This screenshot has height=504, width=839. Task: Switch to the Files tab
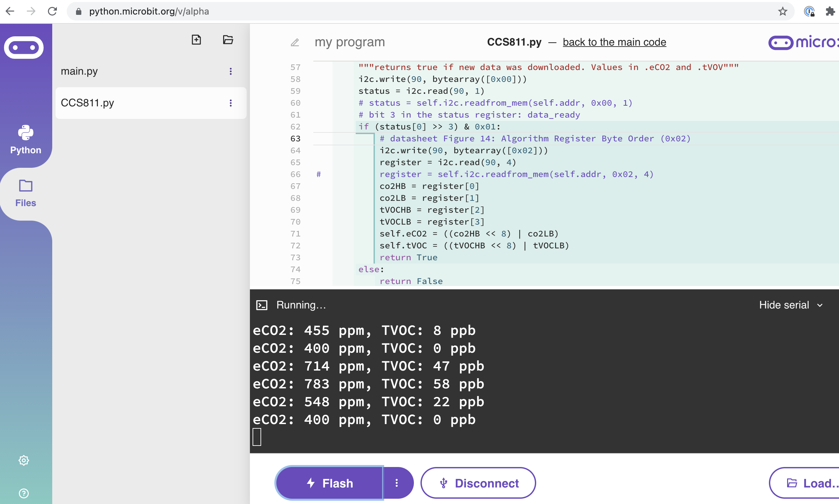coord(26,194)
